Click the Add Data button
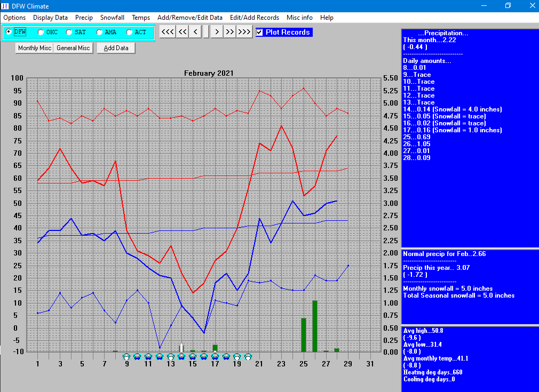Image resolution: width=539 pixels, height=392 pixels. 116,48
